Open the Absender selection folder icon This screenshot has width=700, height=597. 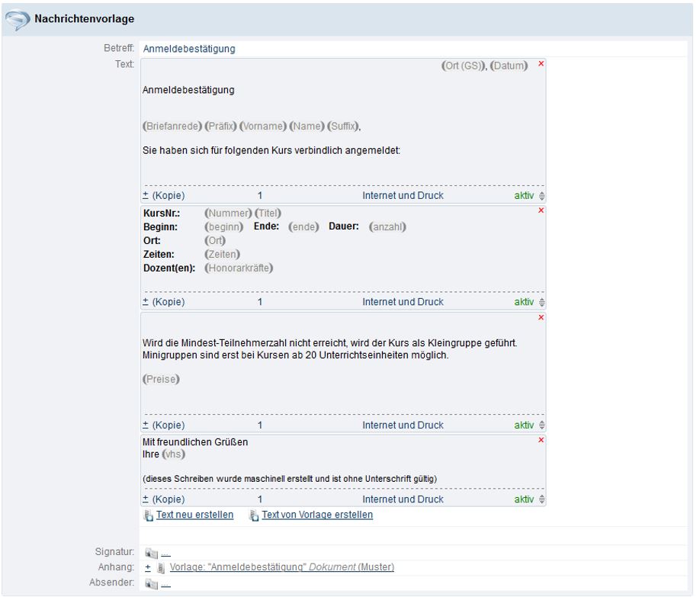point(150,583)
